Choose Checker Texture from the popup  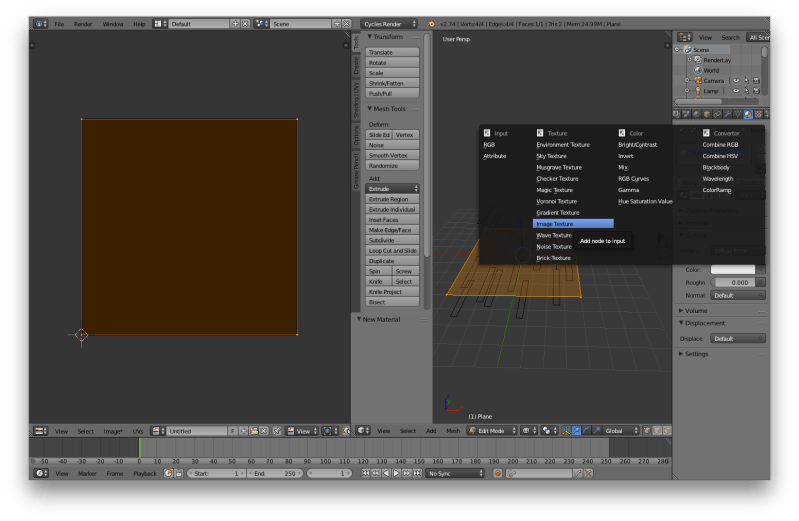tap(557, 179)
